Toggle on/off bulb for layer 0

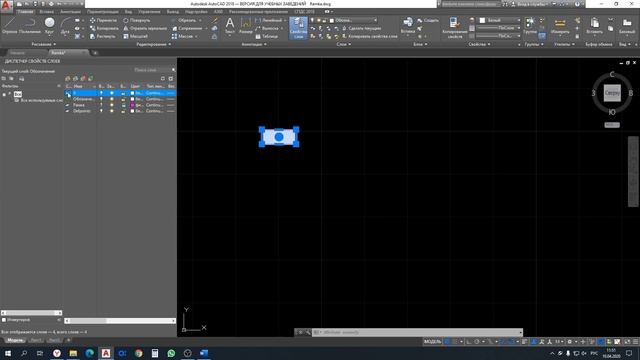(x=101, y=93)
